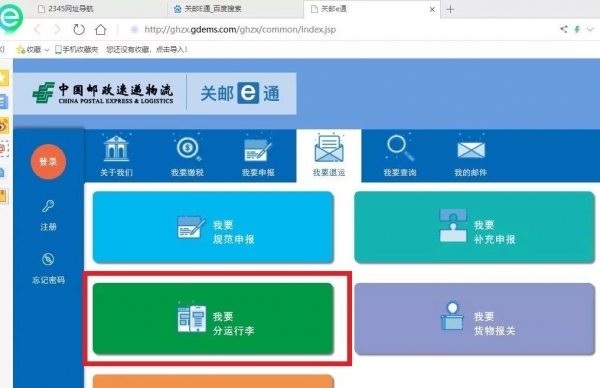Viewport: 600px width, 388px height.
Task: Open the 我要规范申报 blue tile
Action: [213, 227]
